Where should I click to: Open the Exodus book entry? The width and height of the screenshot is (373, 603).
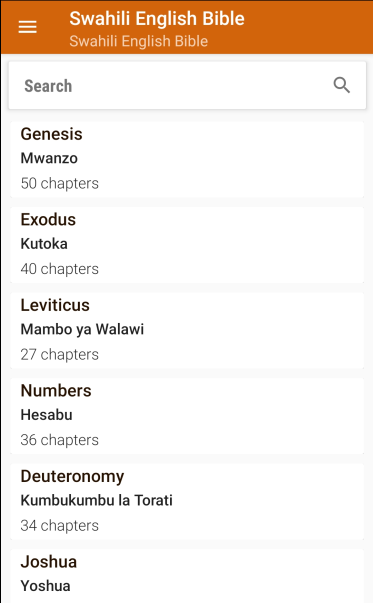point(187,245)
